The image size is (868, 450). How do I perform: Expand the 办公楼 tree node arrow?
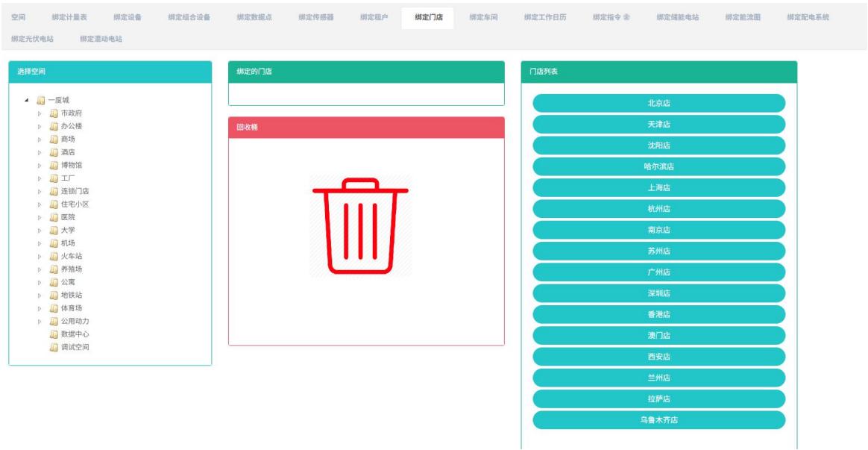coord(40,127)
